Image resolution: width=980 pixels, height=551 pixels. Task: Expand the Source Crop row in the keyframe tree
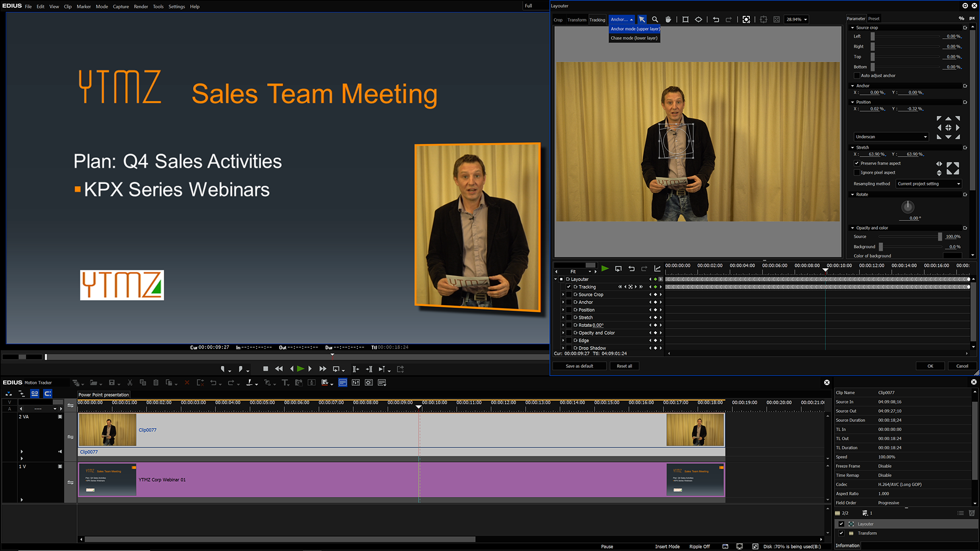pos(563,294)
